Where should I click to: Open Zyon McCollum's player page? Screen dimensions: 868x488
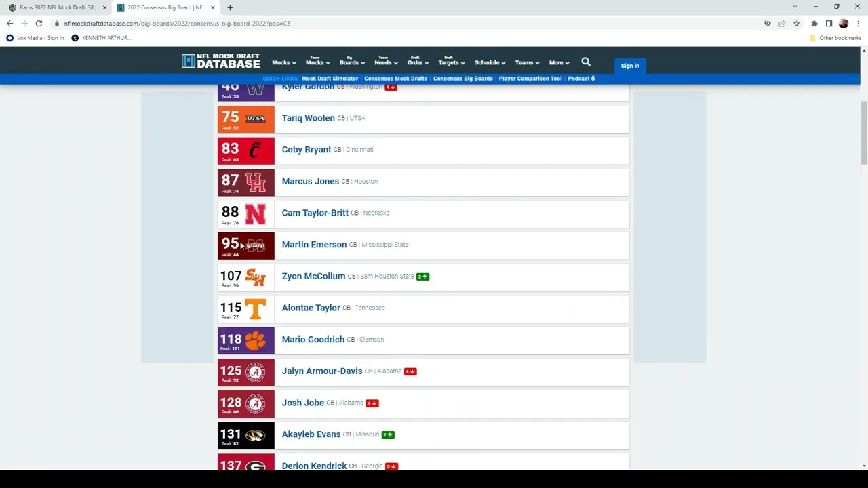pyautogui.click(x=313, y=277)
